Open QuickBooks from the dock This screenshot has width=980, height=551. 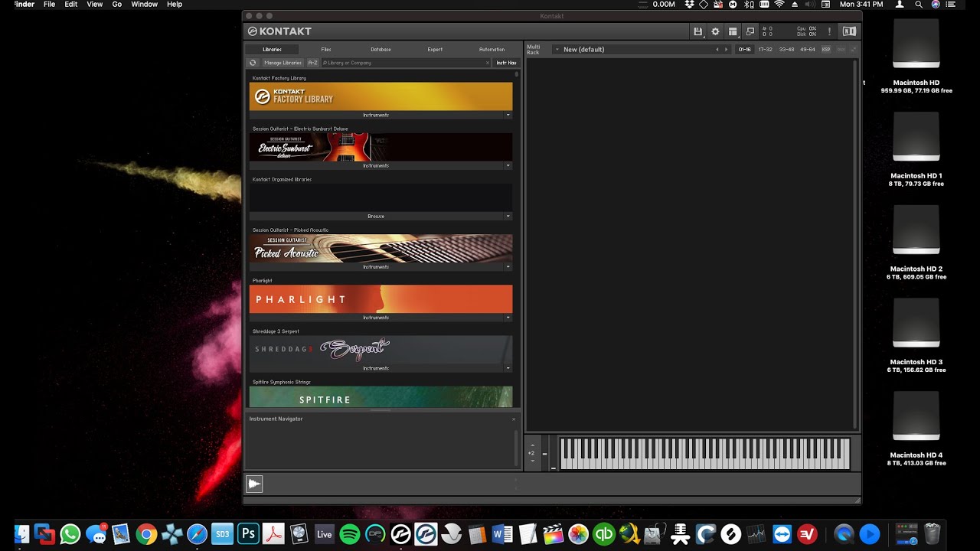coord(604,533)
